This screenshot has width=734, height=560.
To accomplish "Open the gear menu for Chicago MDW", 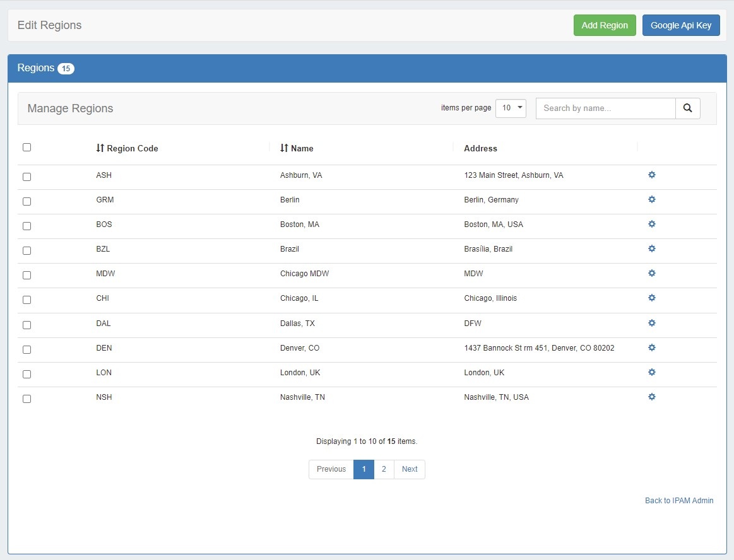I will click(652, 273).
